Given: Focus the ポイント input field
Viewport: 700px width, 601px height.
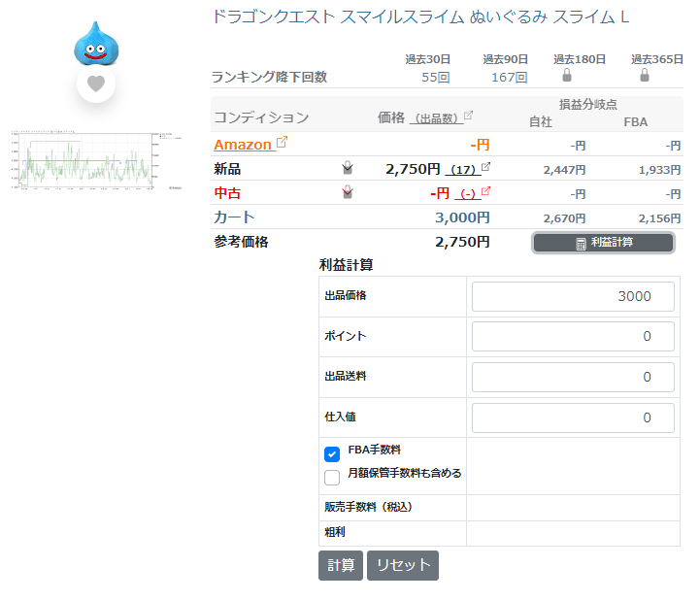Looking at the screenshot, I should [x=573, y=336].
